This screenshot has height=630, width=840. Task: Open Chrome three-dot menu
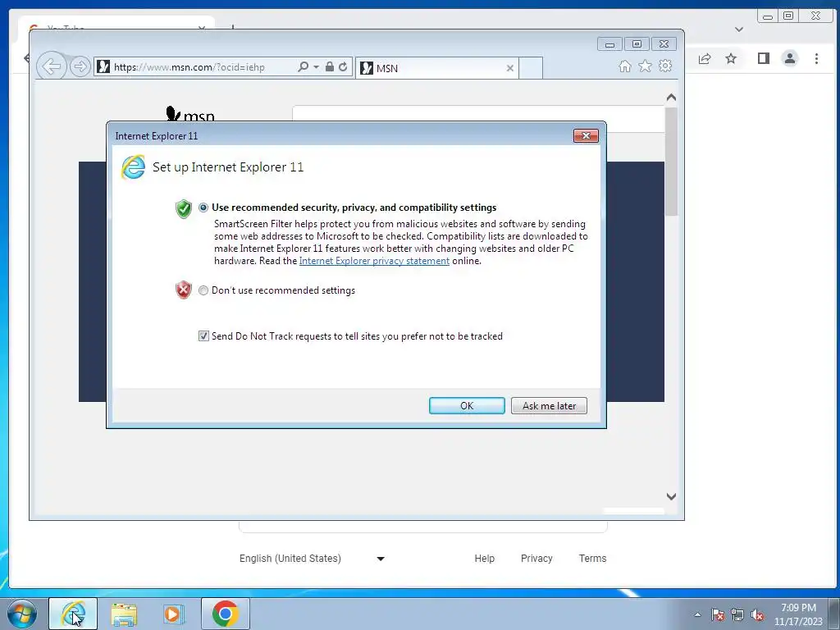point(816,58)
